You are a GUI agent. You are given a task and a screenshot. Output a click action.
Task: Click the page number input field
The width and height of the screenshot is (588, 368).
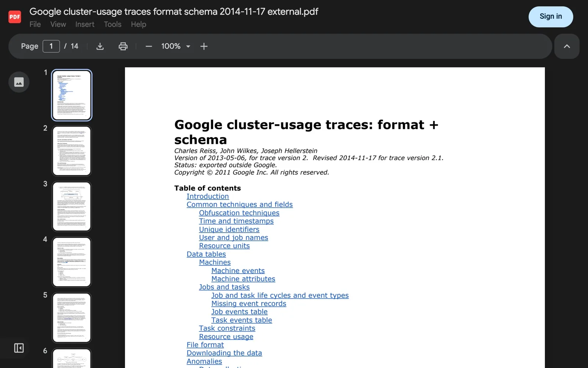51,46
